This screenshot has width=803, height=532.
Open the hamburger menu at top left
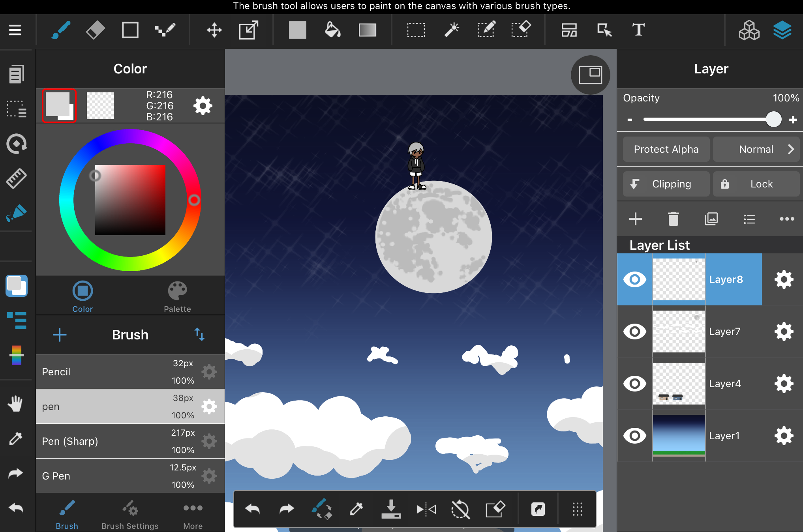(15, 30)
